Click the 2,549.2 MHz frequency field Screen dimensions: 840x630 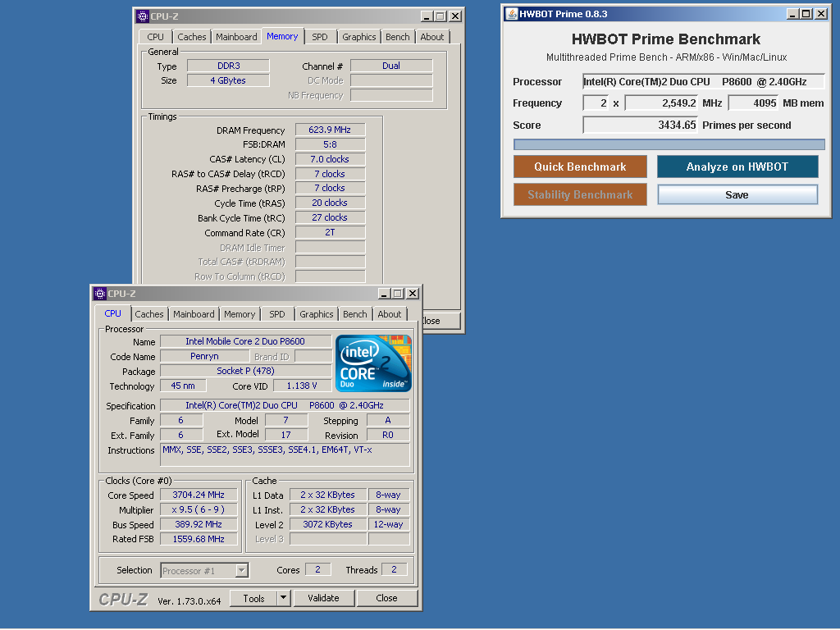(x=662, y=103)
